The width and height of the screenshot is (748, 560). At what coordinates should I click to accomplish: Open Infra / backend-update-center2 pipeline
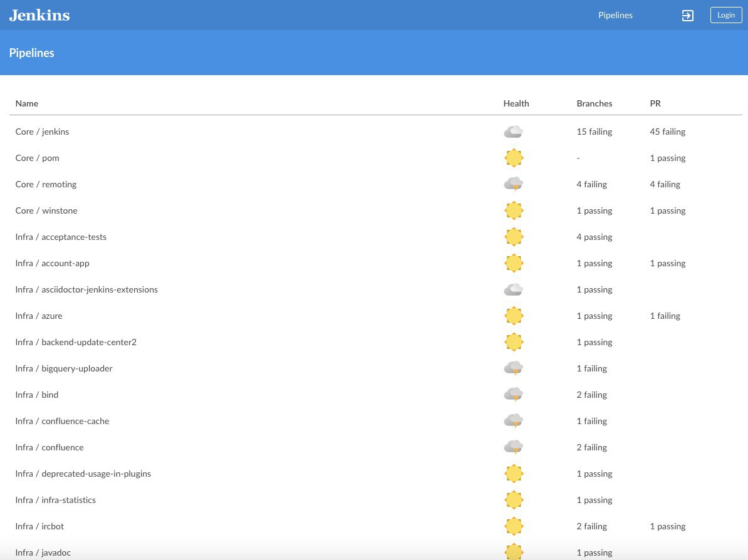pos(76,342)
